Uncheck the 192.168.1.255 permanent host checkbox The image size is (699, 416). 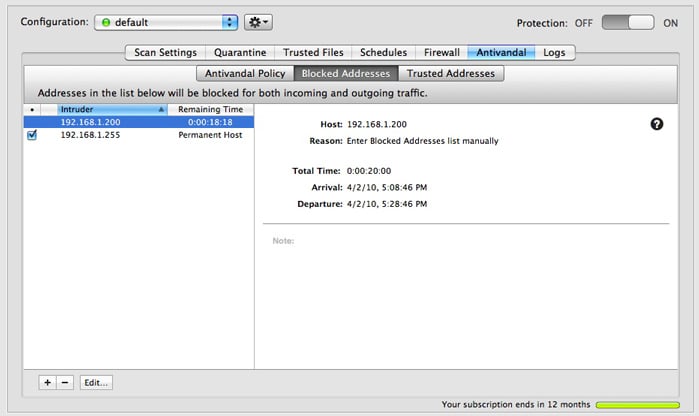pos(32,135)
